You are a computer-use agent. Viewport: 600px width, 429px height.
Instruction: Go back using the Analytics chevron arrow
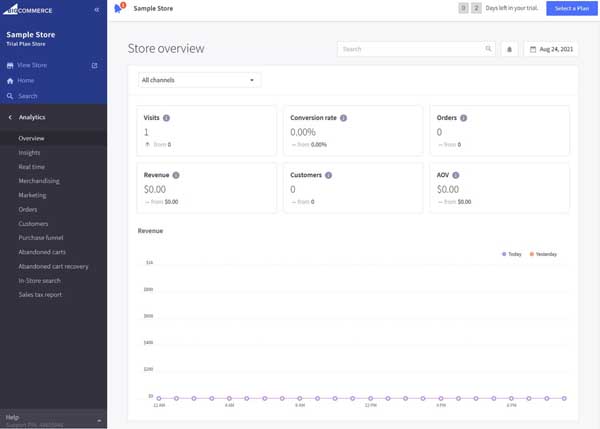pos(10,117)
